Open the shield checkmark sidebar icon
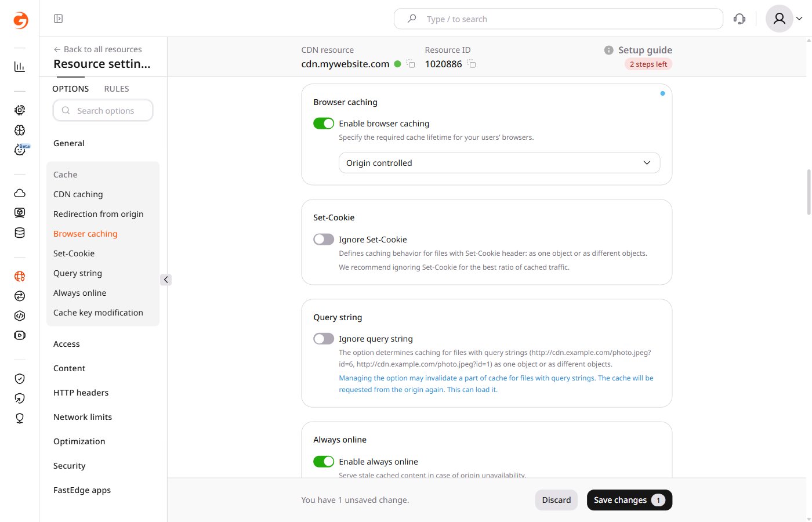 click(20, 379)
